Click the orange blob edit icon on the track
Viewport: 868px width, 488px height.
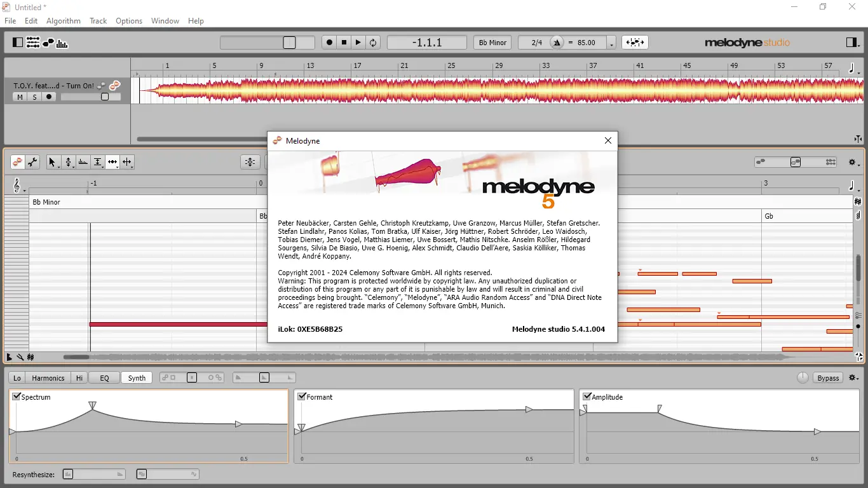pyautogui.click(x=114, y=85)
